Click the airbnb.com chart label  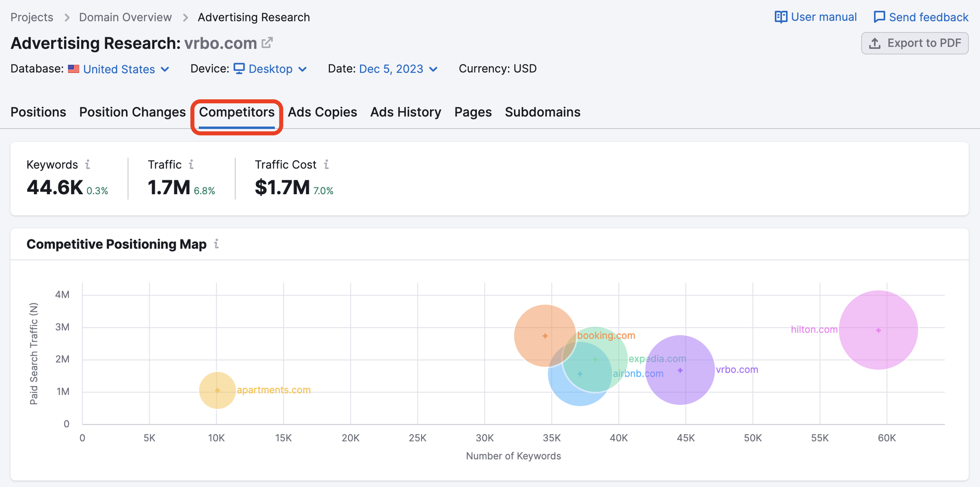(638, 373)
